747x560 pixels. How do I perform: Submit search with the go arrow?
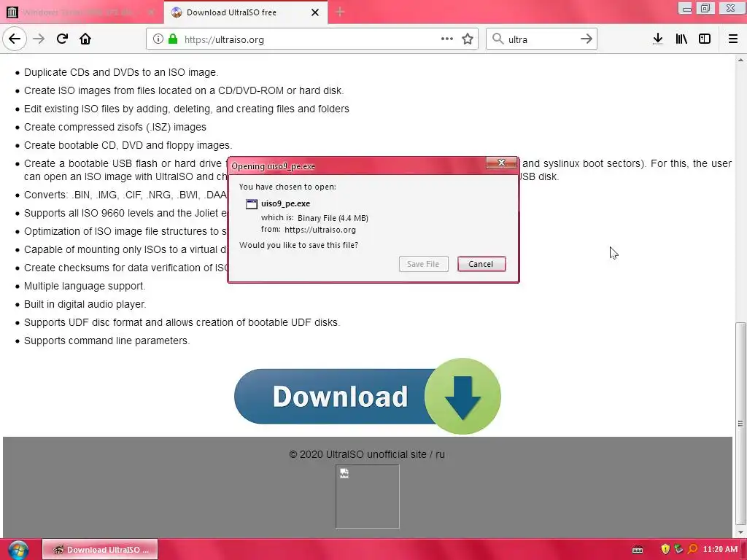pyautogui.click(x=587, y=39)
